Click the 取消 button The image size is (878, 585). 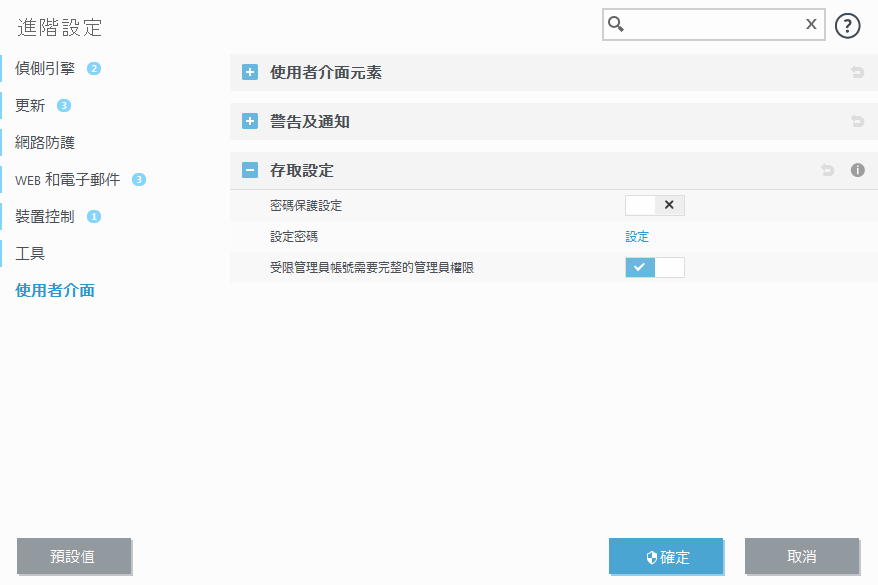(802, 557)
